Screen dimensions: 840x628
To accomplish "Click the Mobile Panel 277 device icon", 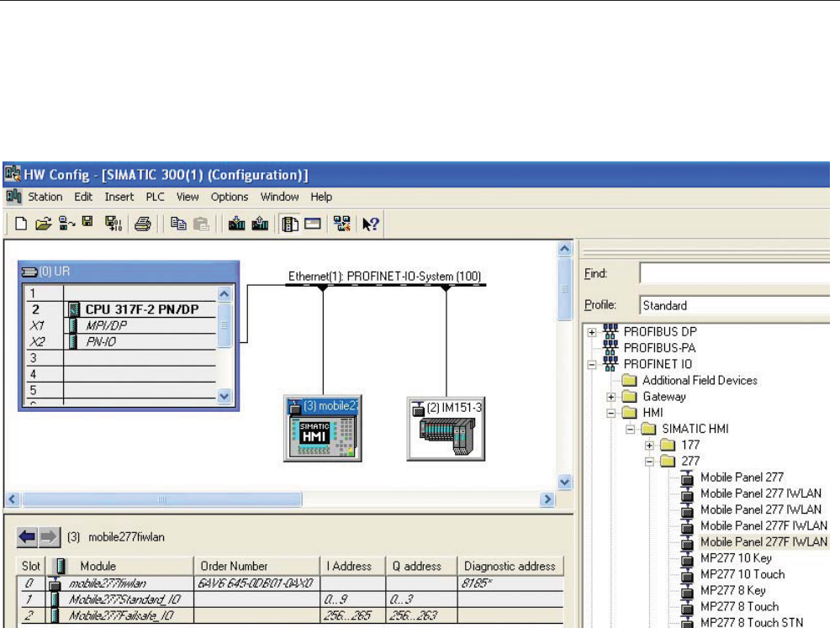I will (x=687, y=478).
